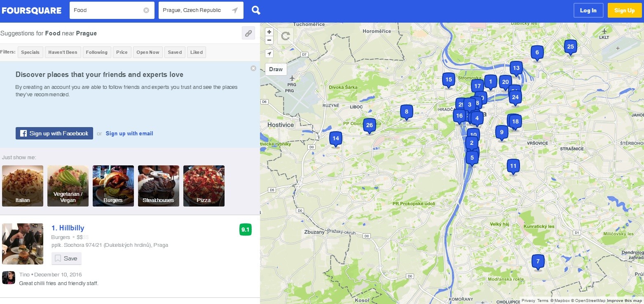
Task: Select map pin number 17
Action: [x=477, y=86]
